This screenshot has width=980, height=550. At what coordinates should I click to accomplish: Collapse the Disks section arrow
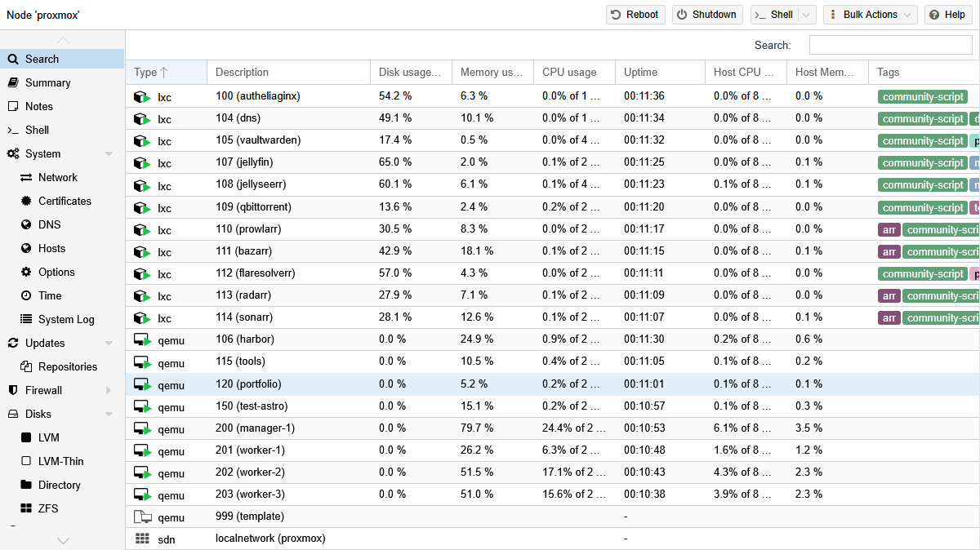click(x=109, y=415)
